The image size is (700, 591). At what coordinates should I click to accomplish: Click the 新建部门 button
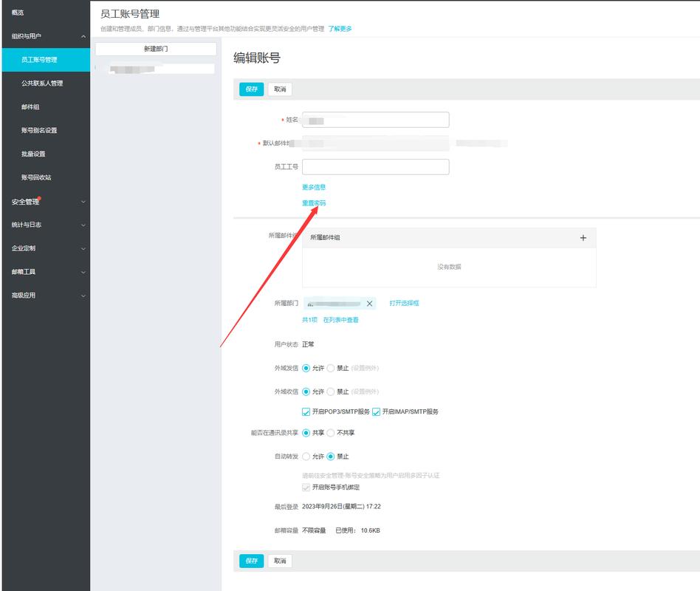point(156,49)
